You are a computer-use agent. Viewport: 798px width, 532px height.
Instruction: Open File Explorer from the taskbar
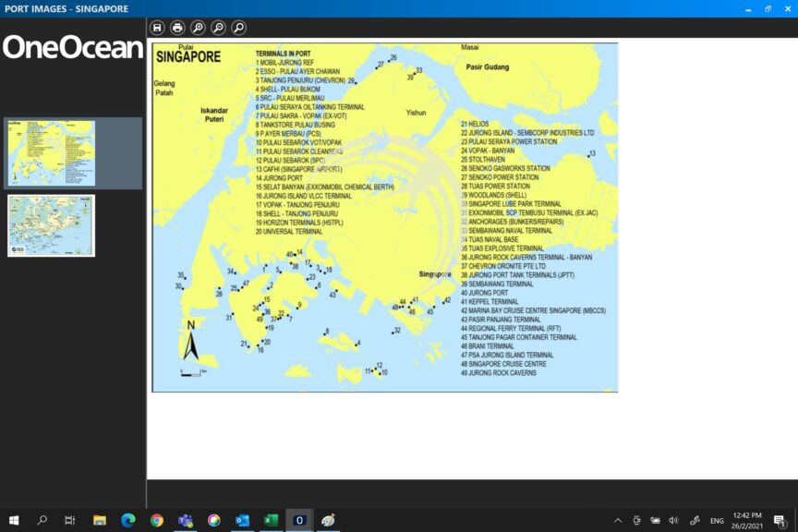point(99,520)
